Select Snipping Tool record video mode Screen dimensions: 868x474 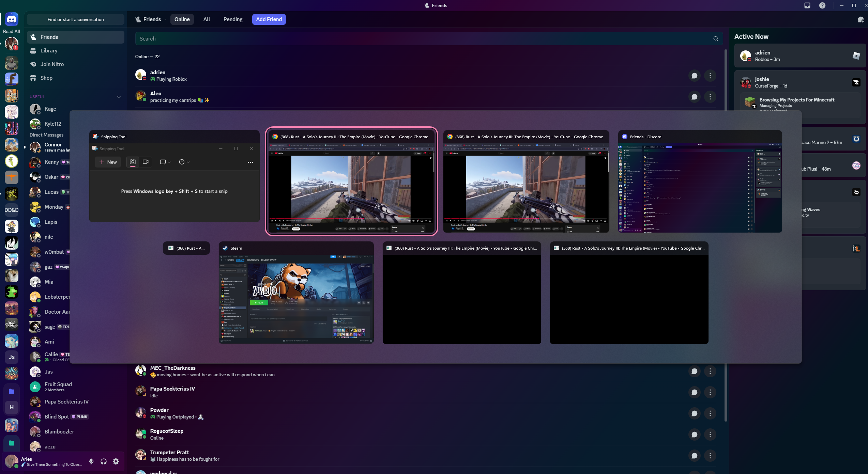coord(146,162)
